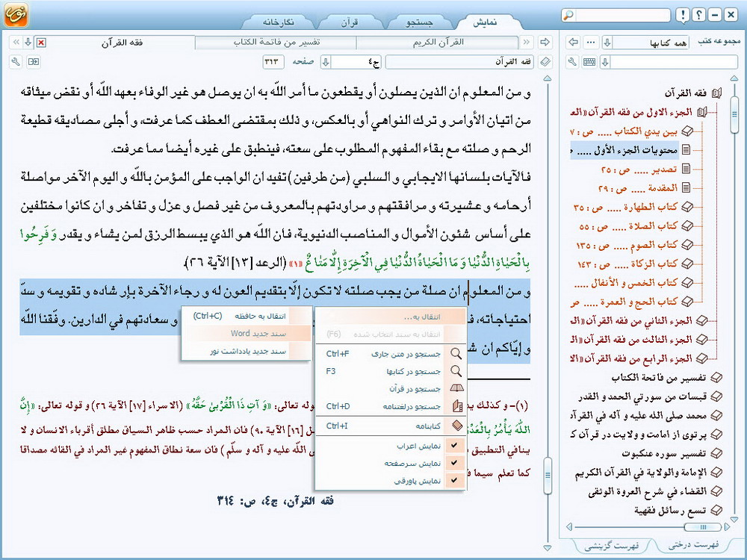
Task: Click the magnifier icon for جستجو در متن جاری
Action: tap(453, 354)
